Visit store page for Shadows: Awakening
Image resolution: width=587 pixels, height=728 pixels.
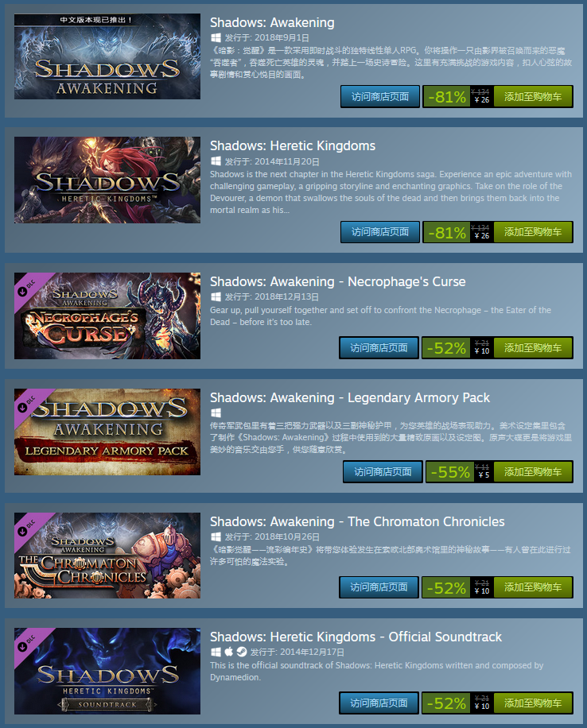pyautogui.click(x=380, y=97)
